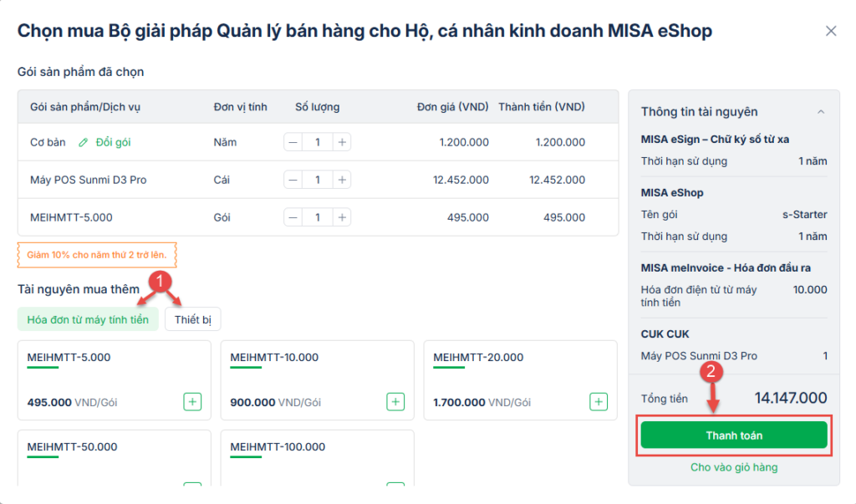
Task: Select the MEIHMTT-50.000 package card
Action: pos(114,457)
